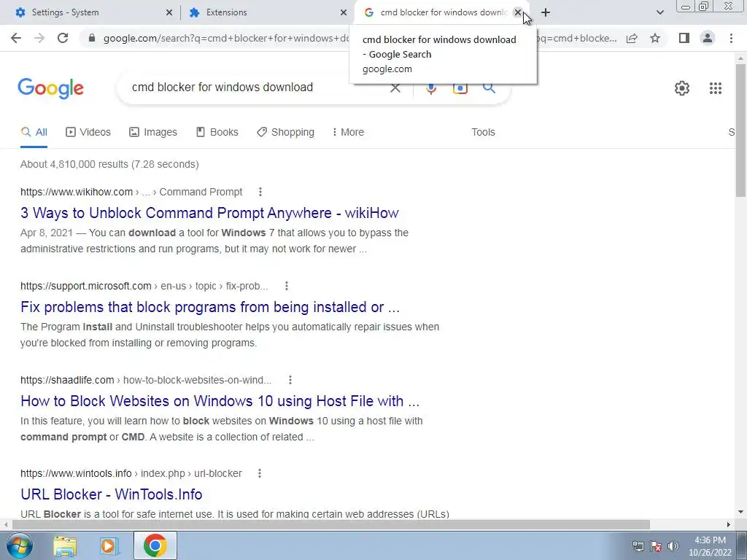
Task: Launch Windows Media Player from the taskbar
Action: point(109,545)
